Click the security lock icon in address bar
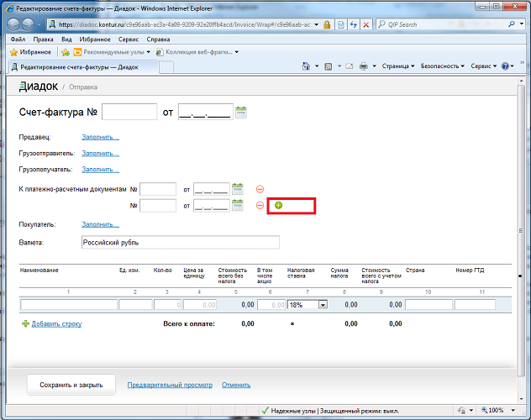The height and width of the screenshot is (420, 531). point(327,24)
